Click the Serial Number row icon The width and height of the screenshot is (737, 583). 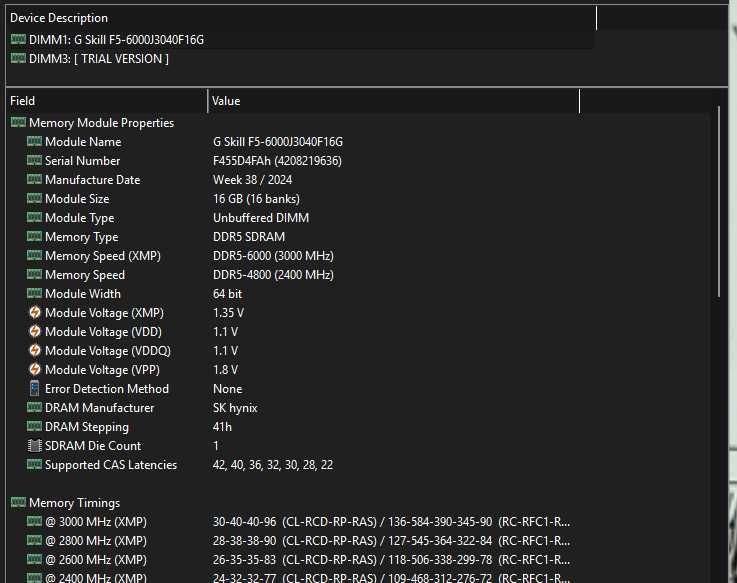pos(34,160)
